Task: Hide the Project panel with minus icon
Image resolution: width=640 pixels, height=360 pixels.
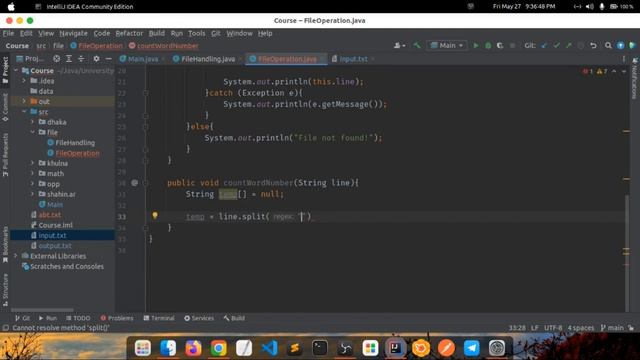Action: point(108,59)
